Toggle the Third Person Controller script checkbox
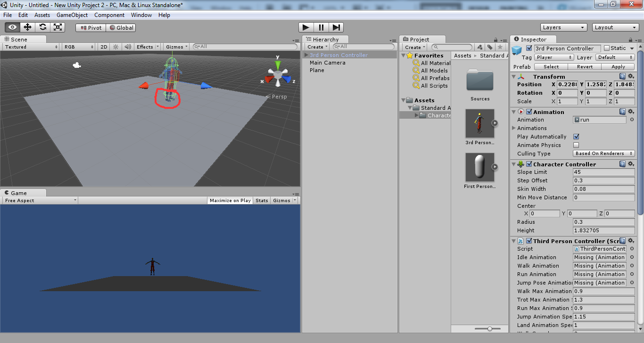The image size is (644, 343). [x=529, y=241]
